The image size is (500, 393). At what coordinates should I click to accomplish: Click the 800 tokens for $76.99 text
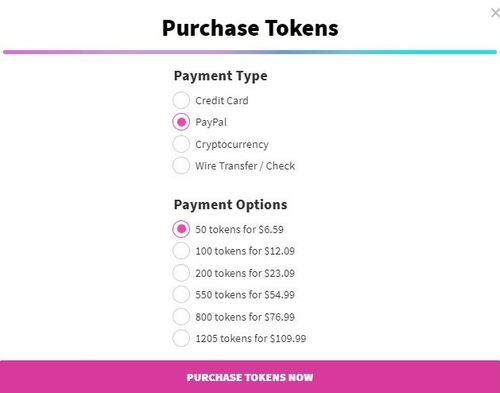pos(245,317)
